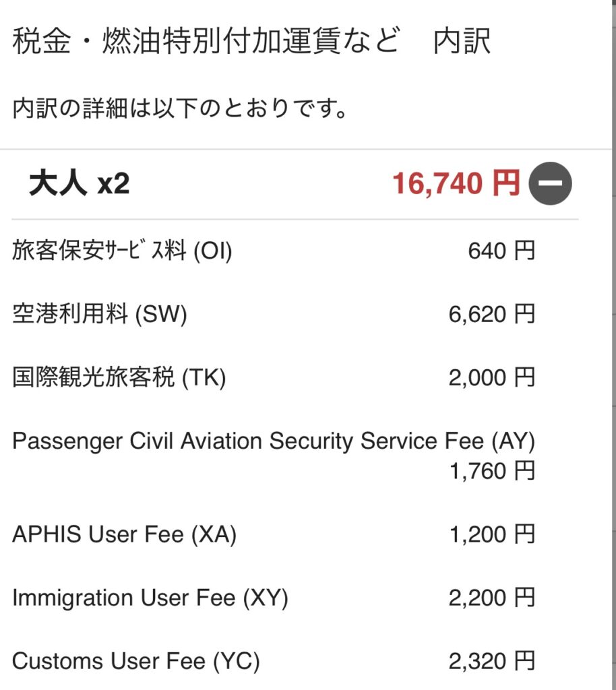Click the 2,000 円 amount

[x=492, y=378]
